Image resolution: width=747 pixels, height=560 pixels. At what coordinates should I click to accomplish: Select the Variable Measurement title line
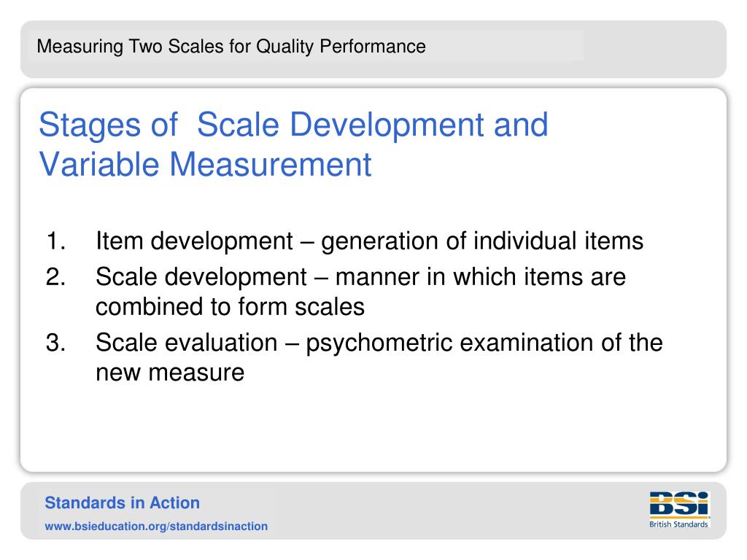pos(205,164)
